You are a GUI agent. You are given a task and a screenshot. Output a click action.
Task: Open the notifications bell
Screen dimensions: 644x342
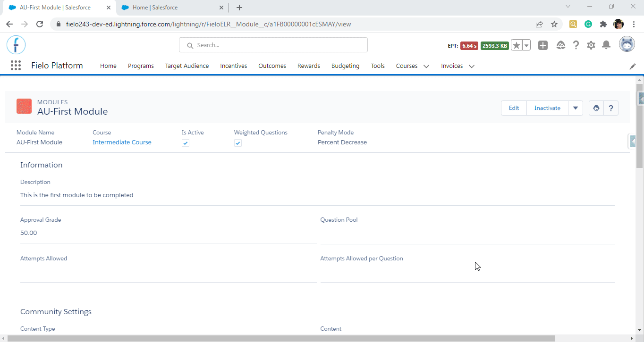(x=607, y=45)
